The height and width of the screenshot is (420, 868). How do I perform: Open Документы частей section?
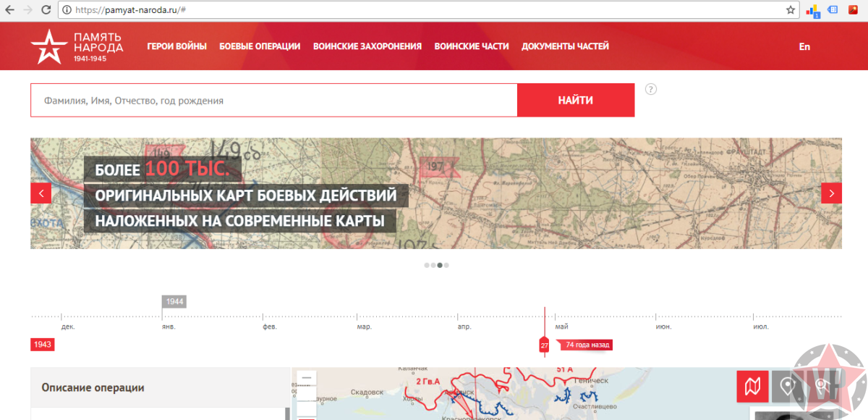pyautogui.click(x=565, y=46)
